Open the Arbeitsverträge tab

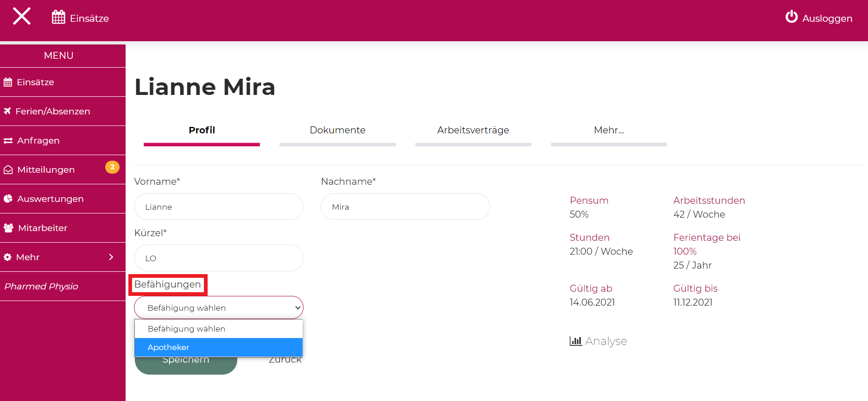click(473, 131)
